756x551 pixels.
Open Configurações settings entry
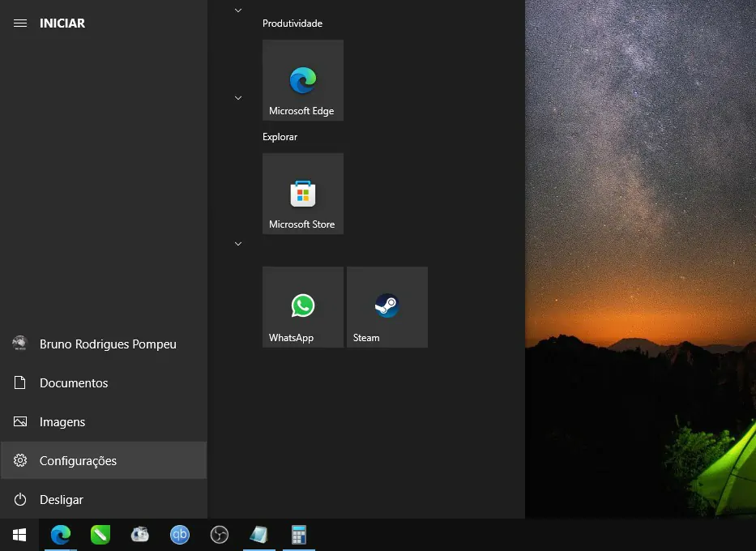pyautogui.click(x=104, y=460)
